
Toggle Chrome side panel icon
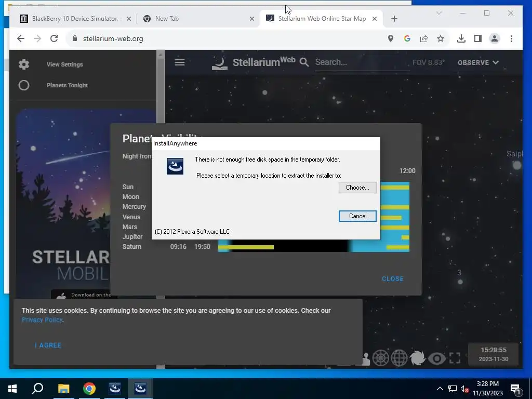(478, 38)
